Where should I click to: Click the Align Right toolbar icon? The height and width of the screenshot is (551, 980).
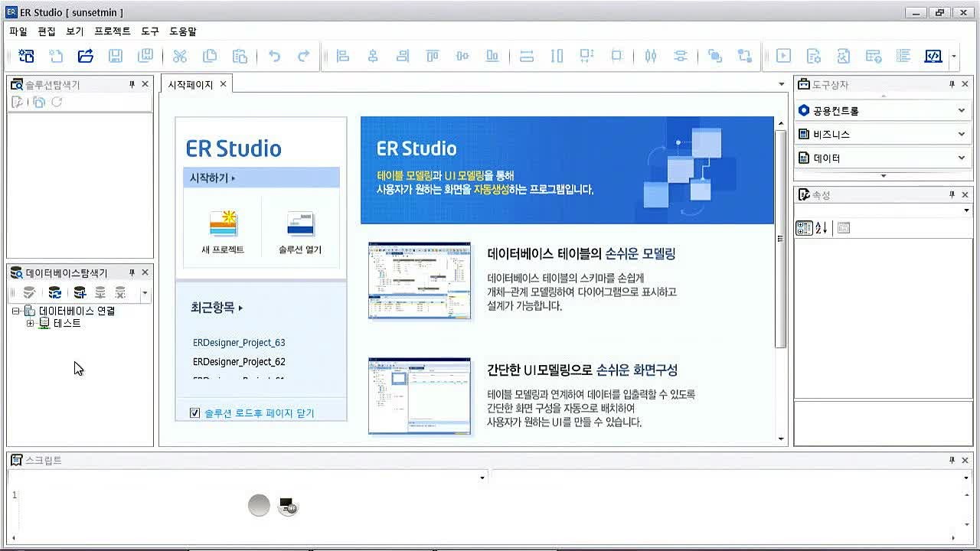(x=403, y=56)
